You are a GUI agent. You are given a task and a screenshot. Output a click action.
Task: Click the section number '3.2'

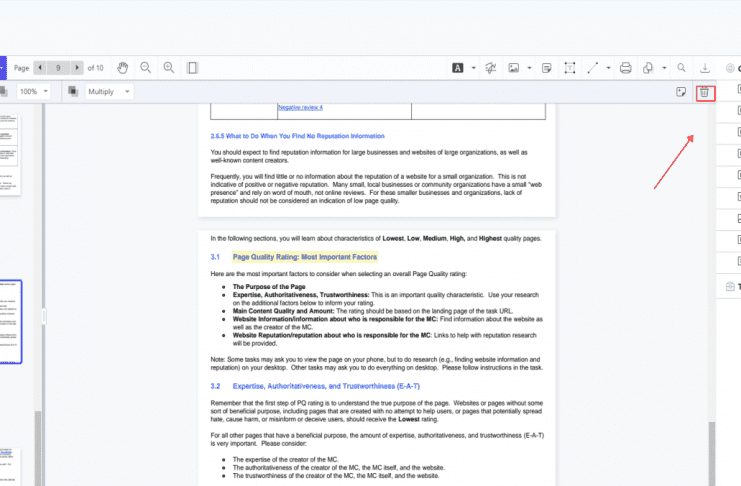tap(215, 386)
